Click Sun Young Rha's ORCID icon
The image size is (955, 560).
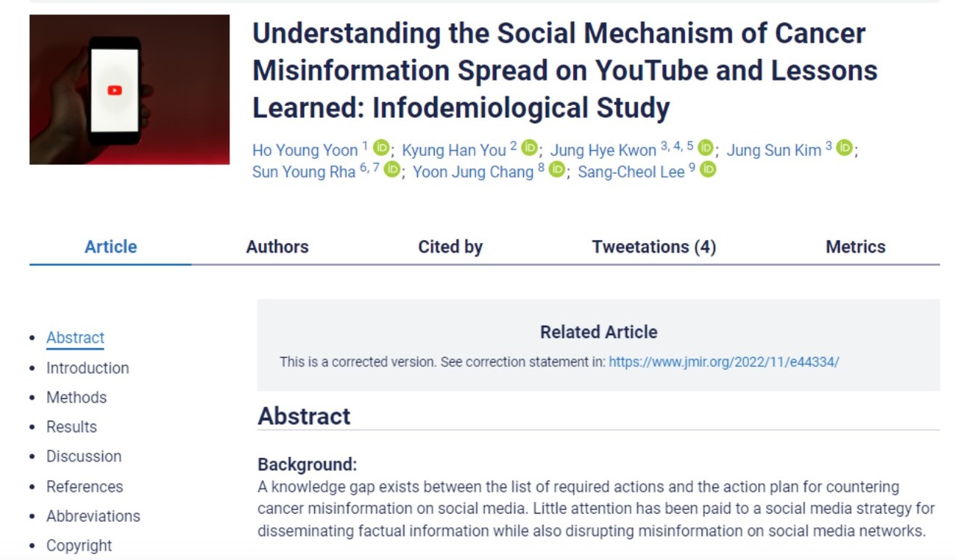[392, 170]
